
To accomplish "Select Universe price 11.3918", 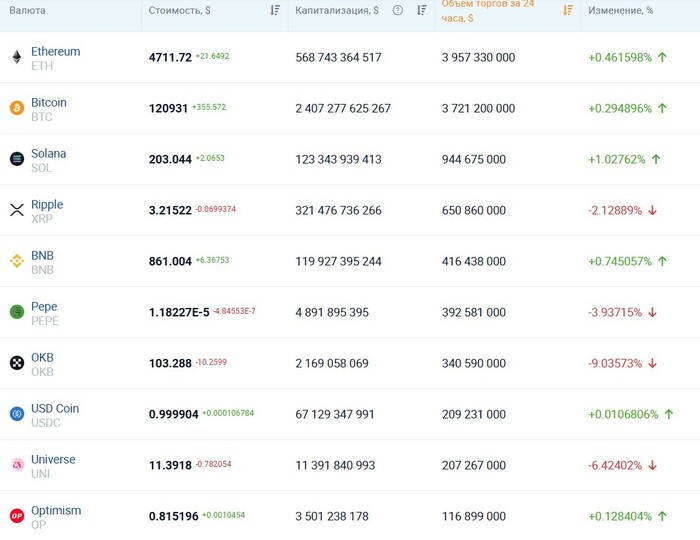I will (170, 465).
